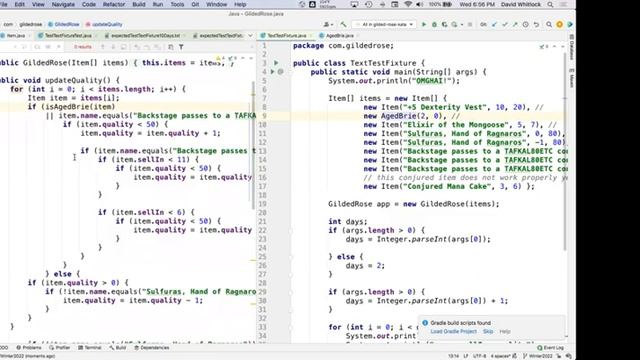This screenshot has height=360, width=640.
Task: Open the LF line separator selector
Action: click(x=466, y=356)
